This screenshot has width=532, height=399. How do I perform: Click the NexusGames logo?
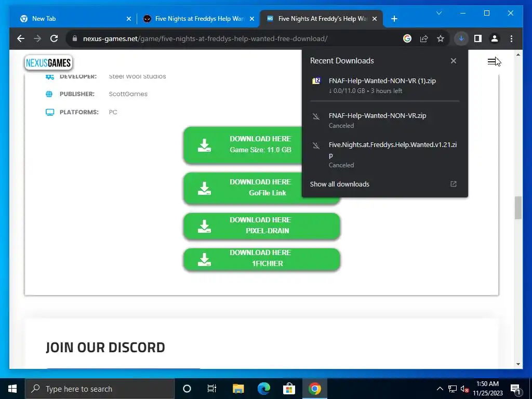48,63
